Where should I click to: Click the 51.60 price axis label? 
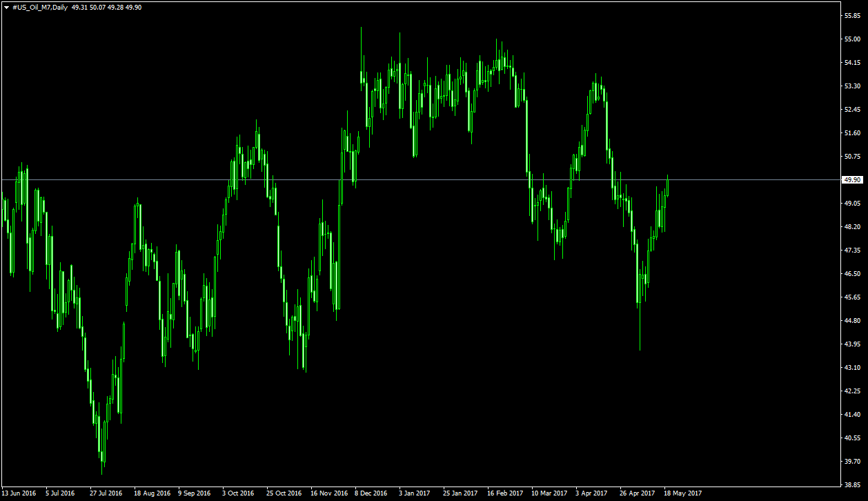(852, 132)
